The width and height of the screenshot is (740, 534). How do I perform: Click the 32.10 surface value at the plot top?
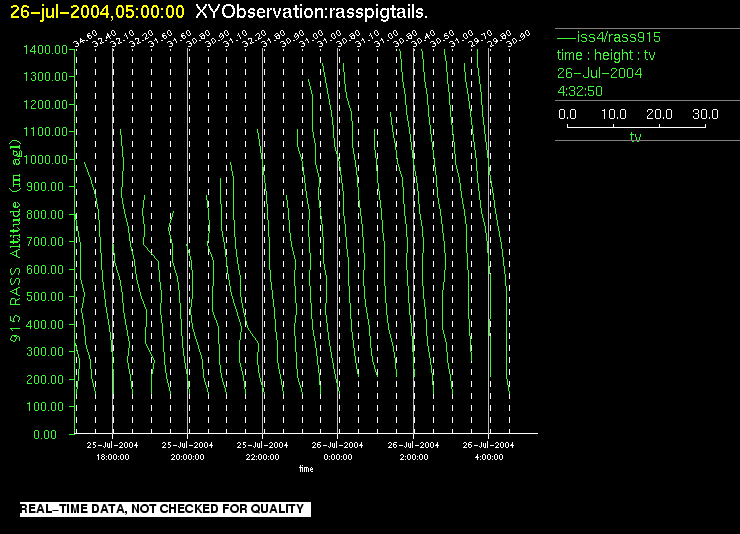(123, 39)
